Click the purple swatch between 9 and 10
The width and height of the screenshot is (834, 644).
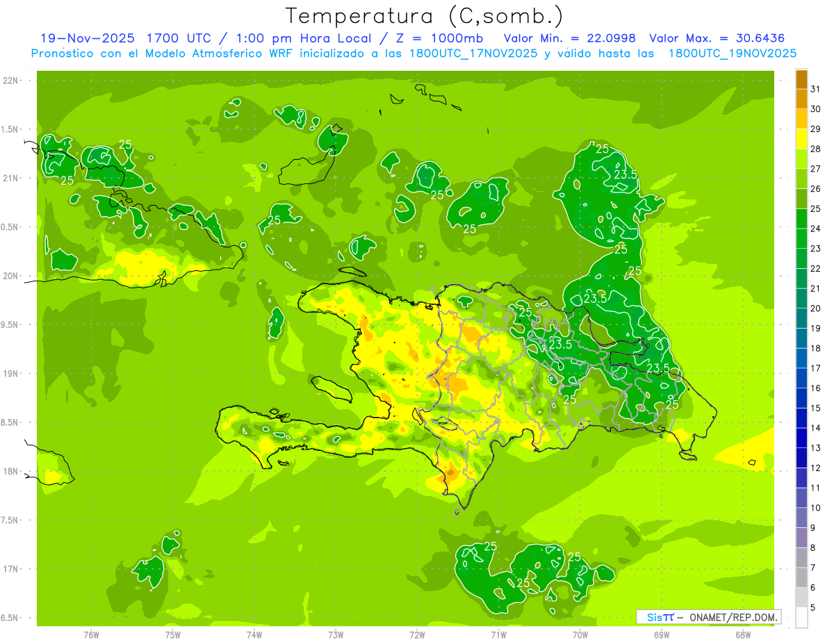(801, 518)
